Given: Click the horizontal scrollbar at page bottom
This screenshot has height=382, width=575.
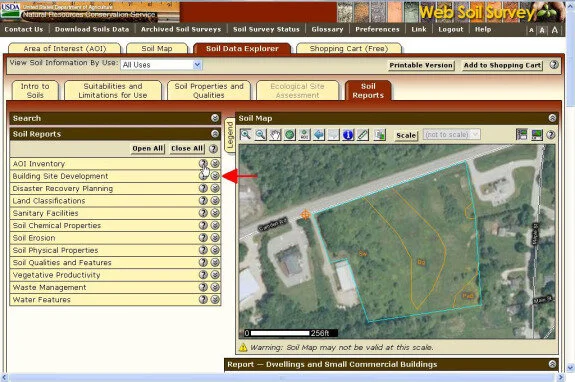Looking at the screenshot, I should tap(281, 377).
